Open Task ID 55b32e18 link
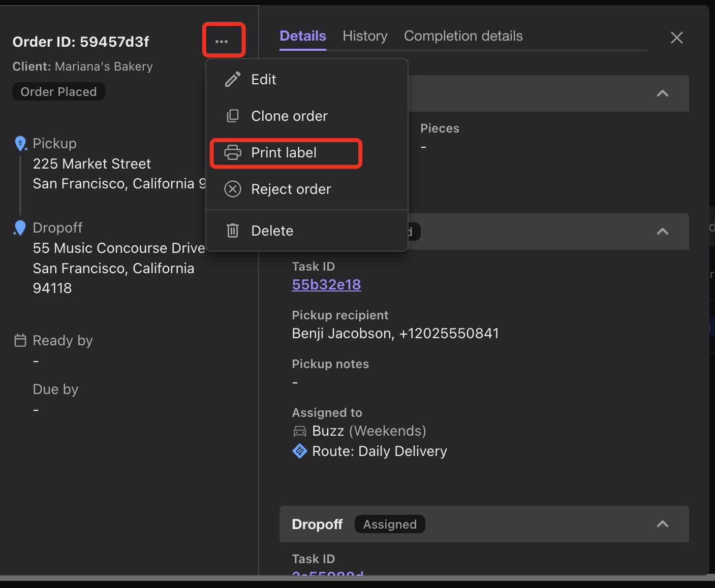The width and height of the screenshot is (715, 588). (326, 284)
